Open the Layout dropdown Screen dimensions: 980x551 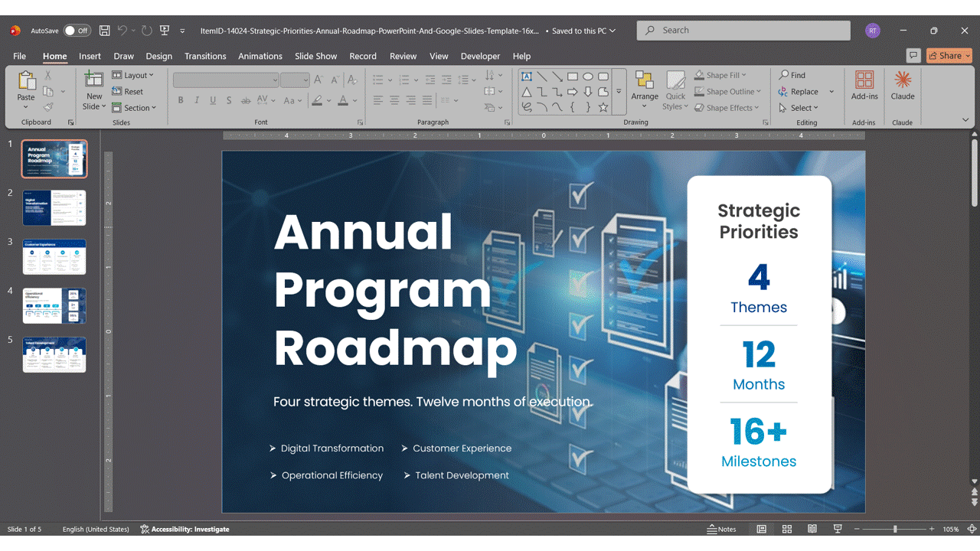[132, 75]
